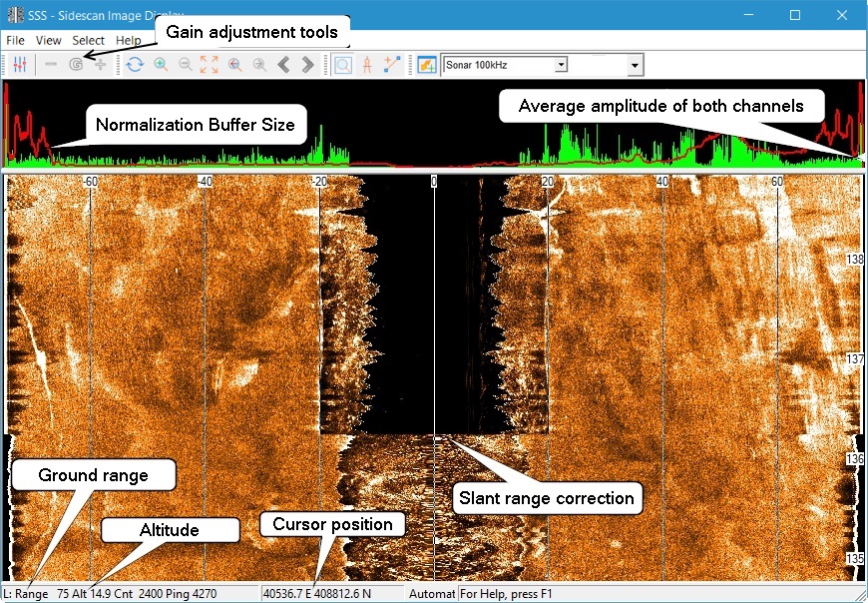Open the File menu
Screen dimensions: 868x603
[x=15, y=41]
